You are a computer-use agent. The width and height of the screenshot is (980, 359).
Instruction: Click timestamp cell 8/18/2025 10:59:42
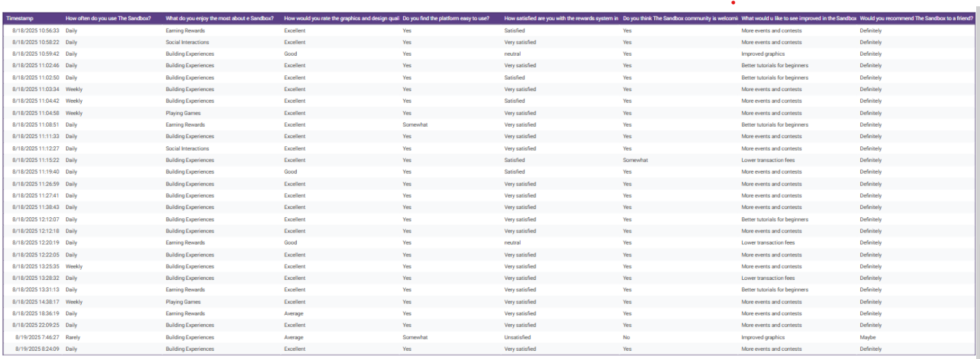click(35, 54)
